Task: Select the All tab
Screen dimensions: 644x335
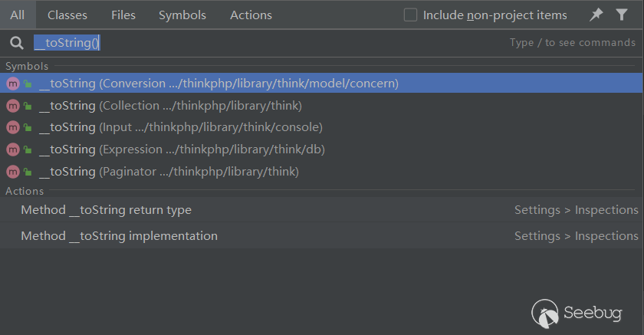Action: pyautogui.click(x=17, y=15)
